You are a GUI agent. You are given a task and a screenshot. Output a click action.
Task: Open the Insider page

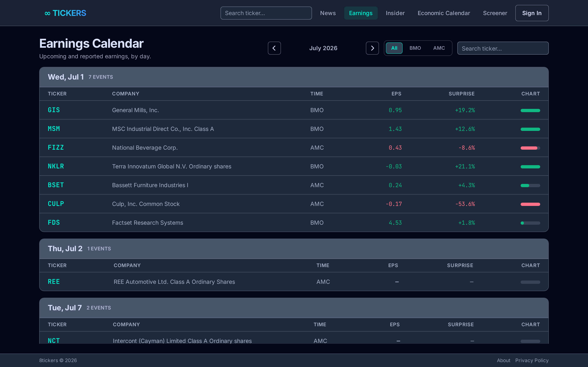pos(395,13)
